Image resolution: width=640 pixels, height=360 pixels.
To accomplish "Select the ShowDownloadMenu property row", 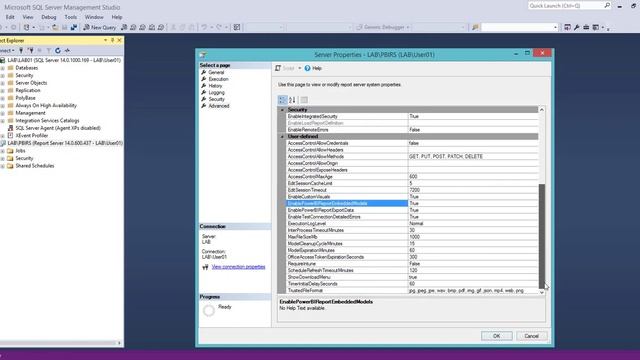I will click(412, 277).
